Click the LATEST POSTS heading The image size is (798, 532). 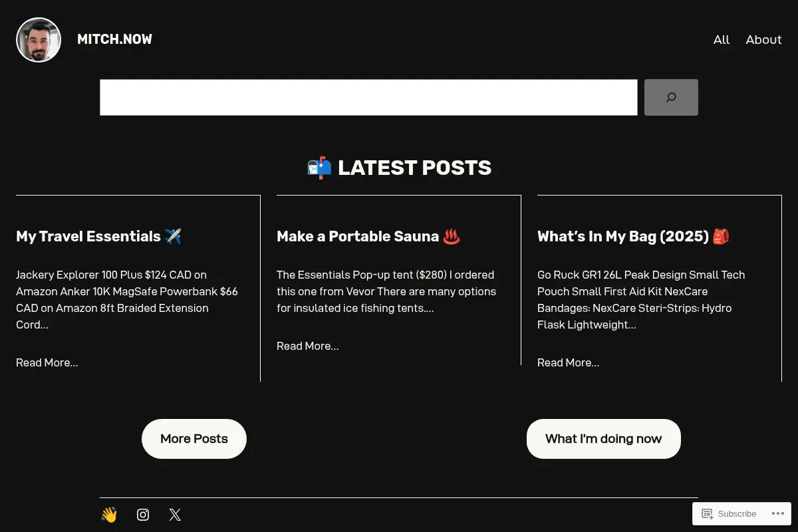pos(399,168)
